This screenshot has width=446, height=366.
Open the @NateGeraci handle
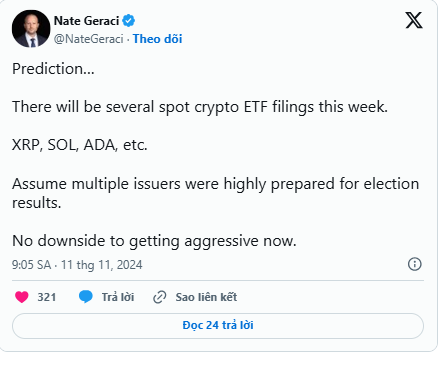point(89,39)
